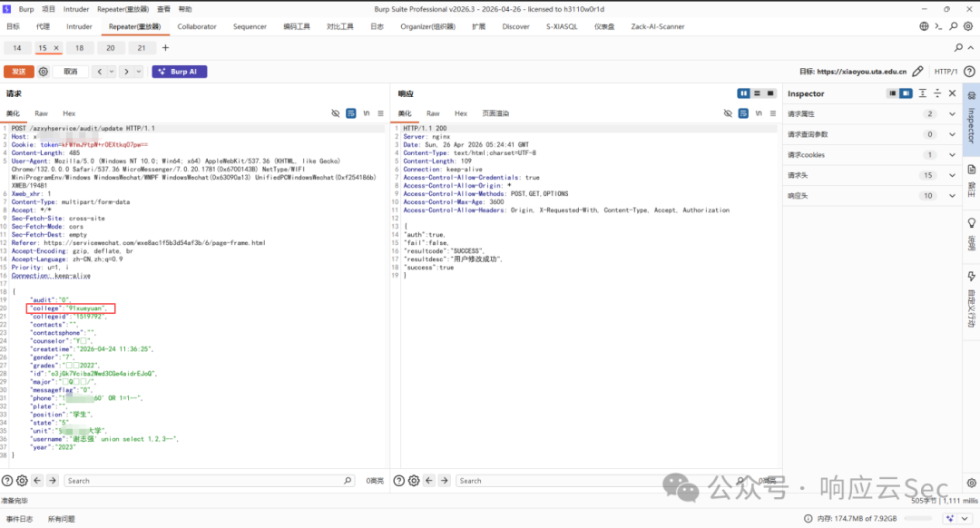Viewport: 980px width, 528px height.
Task: Select side-by-side layout icon in response header
Action: (x=743, y=93)
